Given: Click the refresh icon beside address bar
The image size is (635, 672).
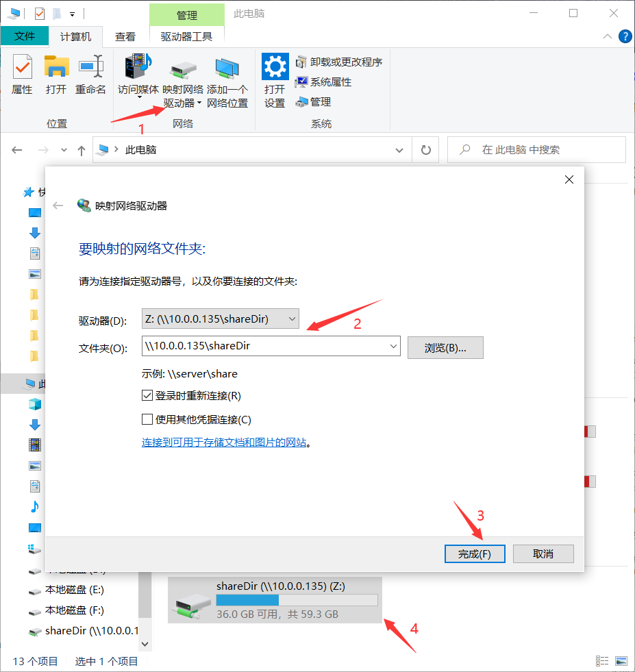Looking at the screenshot, I should pyautogui.click(x=425, y=150).
